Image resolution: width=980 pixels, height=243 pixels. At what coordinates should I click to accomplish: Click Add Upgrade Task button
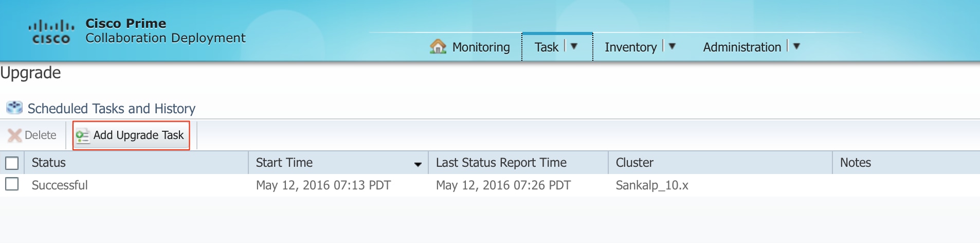[x=131, y=135]
